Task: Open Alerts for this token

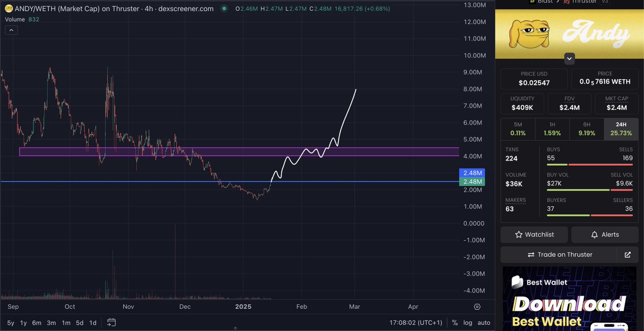Action: point(604,234)
